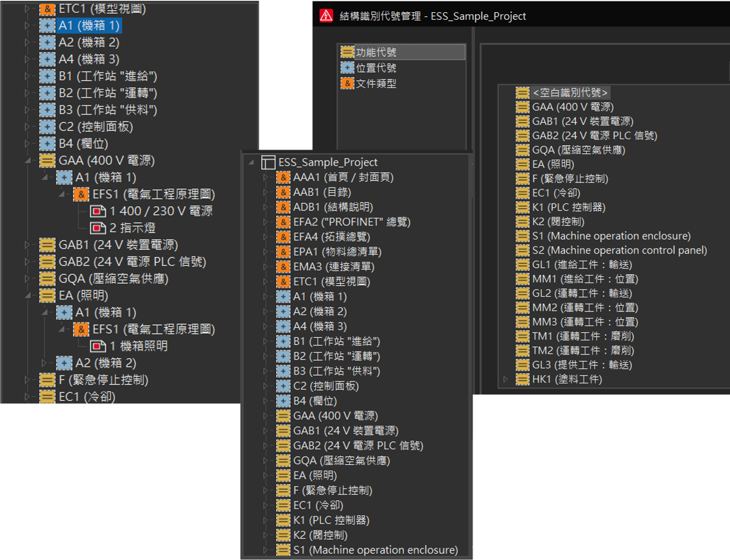Select the 位置代號 category

click(x=376, y=67)
